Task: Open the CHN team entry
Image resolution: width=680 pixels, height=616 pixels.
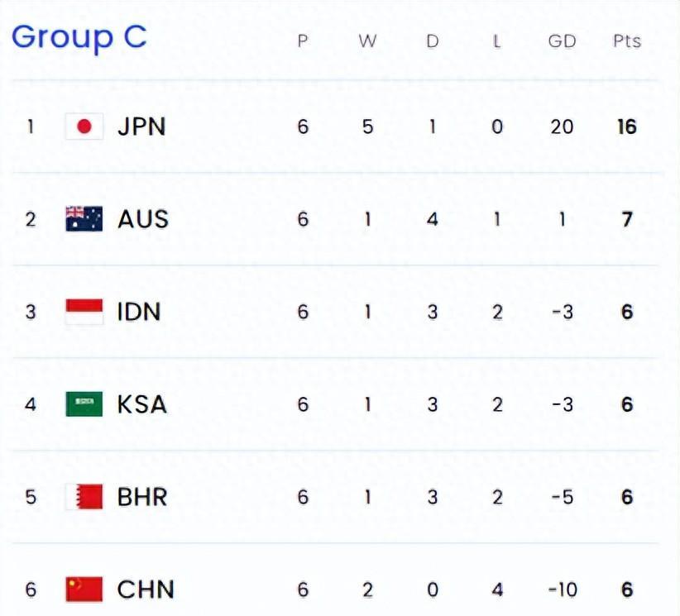Action: point(146,590)
